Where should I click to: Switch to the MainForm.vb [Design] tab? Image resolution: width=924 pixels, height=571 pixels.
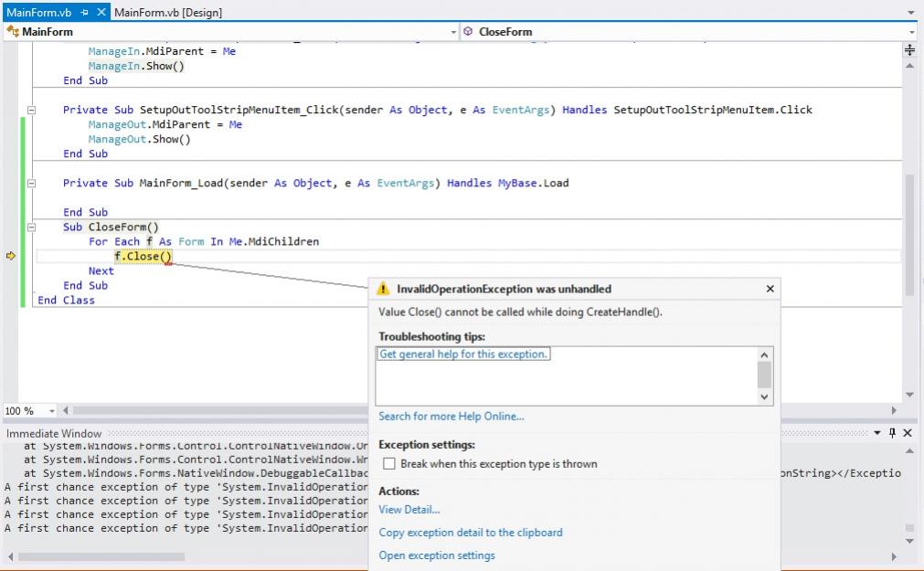click(168, 13)
